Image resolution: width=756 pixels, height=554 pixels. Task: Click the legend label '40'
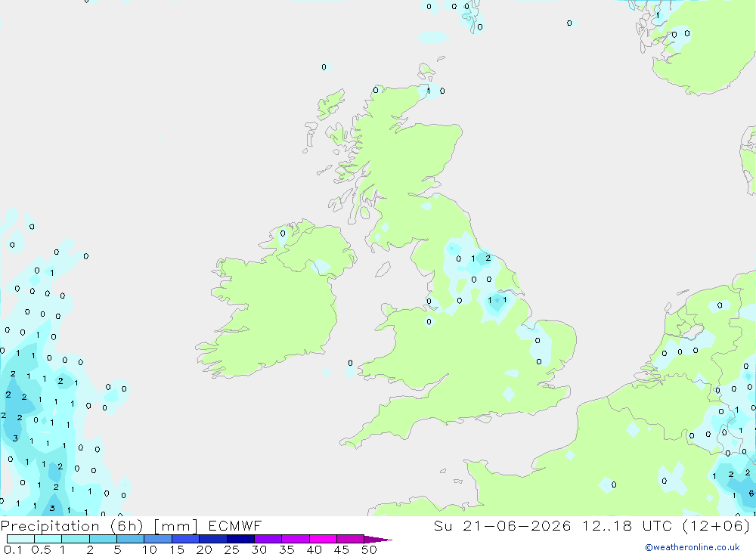point(314,549)
